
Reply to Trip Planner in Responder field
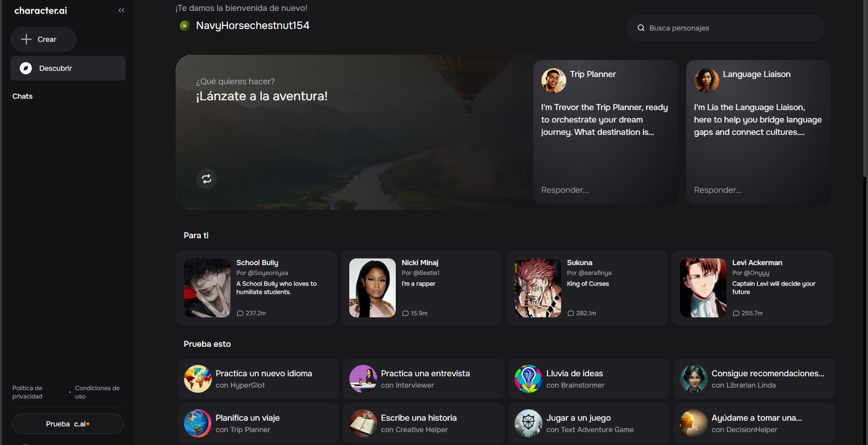(565, 190)
